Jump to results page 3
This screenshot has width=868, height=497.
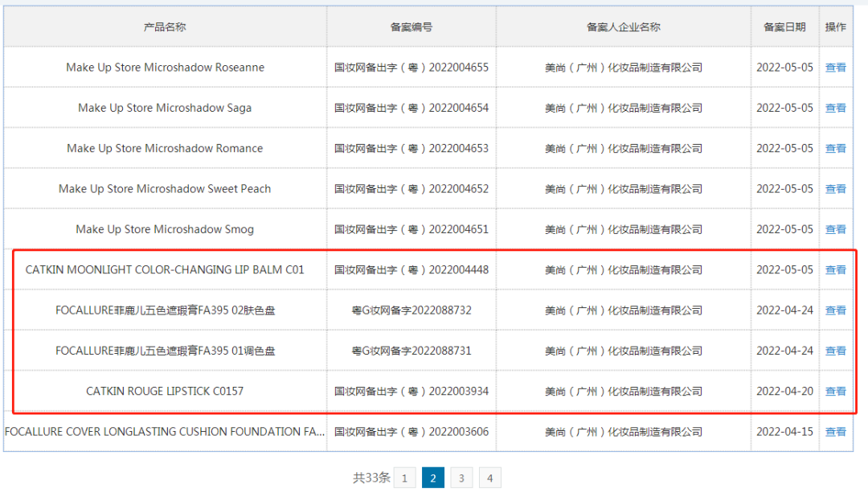click(x=461, y=479)
